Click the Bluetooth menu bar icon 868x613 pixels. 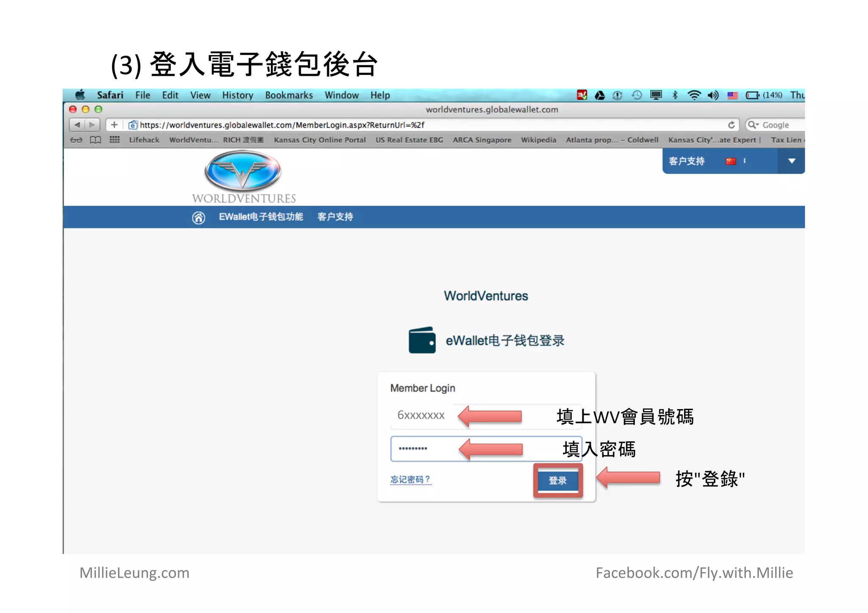click(x=675, y=95)
